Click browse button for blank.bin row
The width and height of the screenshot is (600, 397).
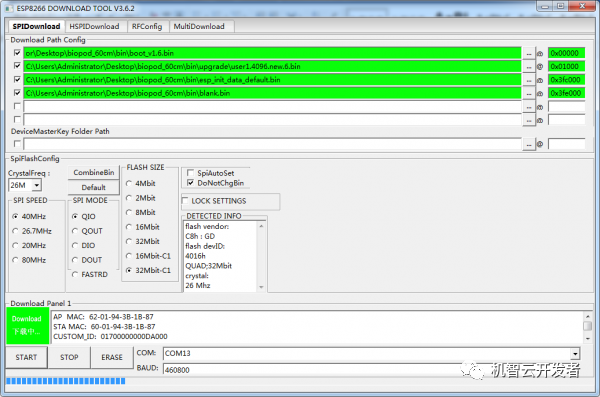click(x=528, y=94)
